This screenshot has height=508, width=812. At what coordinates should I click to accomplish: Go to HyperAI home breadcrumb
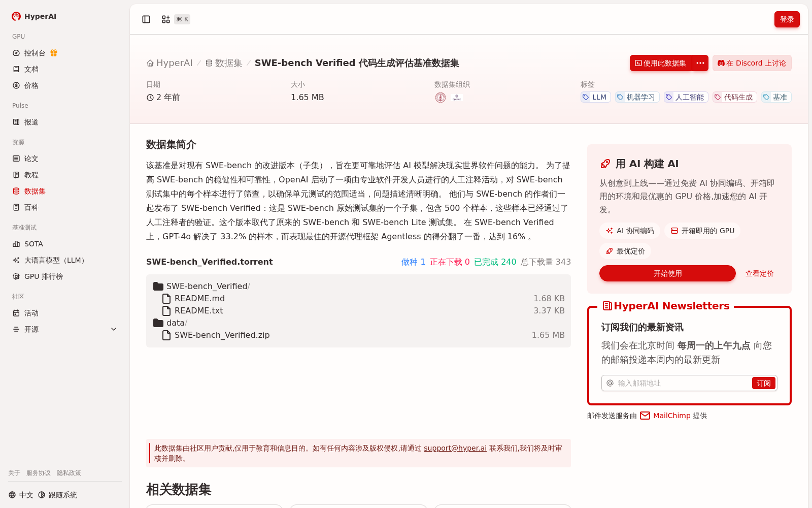tap(170, 63)
